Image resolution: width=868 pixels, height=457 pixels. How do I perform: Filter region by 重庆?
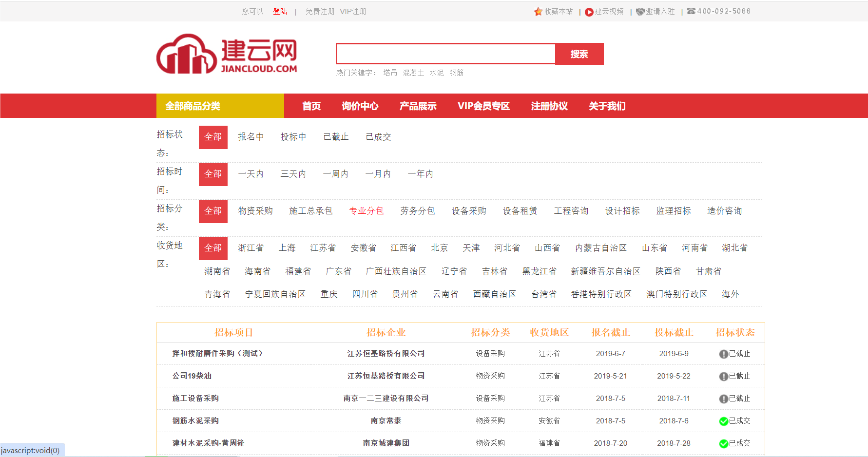click(329, 294)
